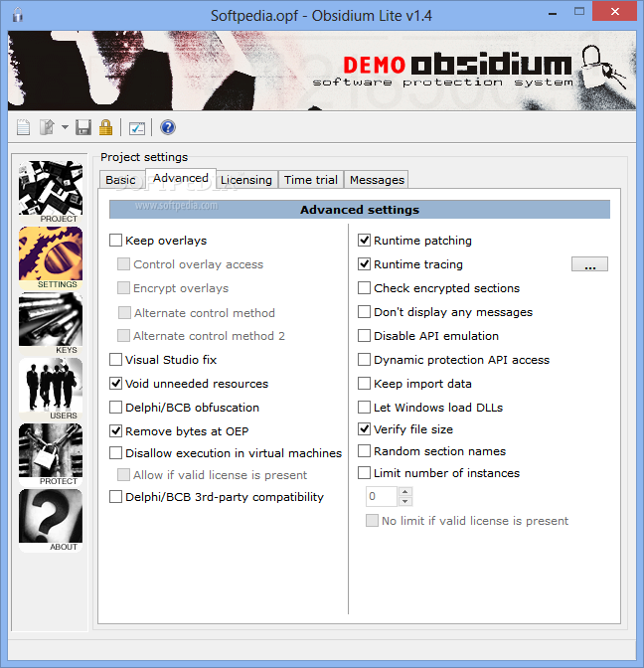Enable Check encrypted sections

(364, 288)
